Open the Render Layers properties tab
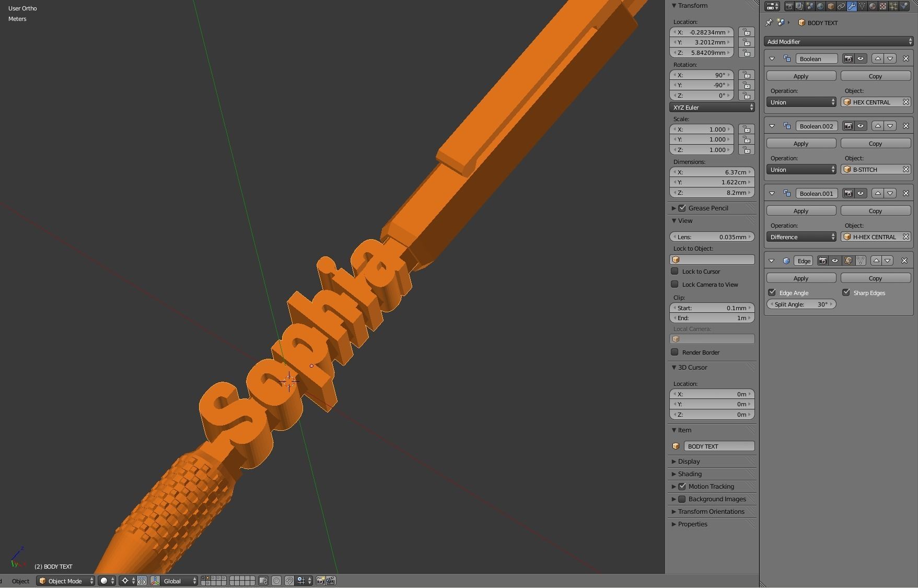Image resolution: width=918 pixels, height=588 pixels. click(799, 6)
